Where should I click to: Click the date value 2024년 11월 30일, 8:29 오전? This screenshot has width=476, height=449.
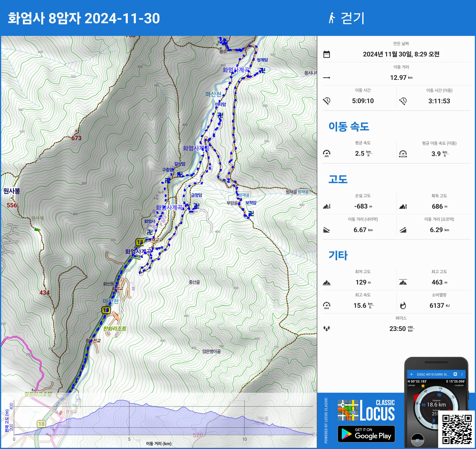(x=401, y=54)
